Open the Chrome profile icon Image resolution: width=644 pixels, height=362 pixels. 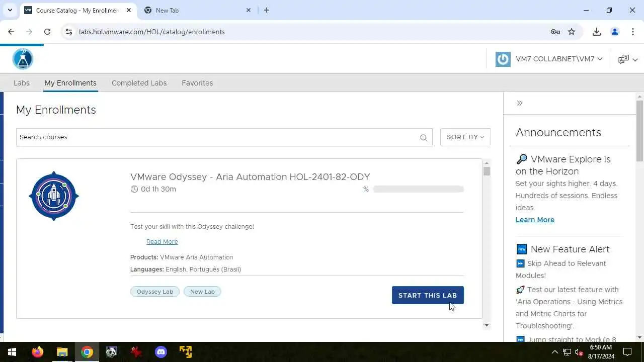[615, 32]
